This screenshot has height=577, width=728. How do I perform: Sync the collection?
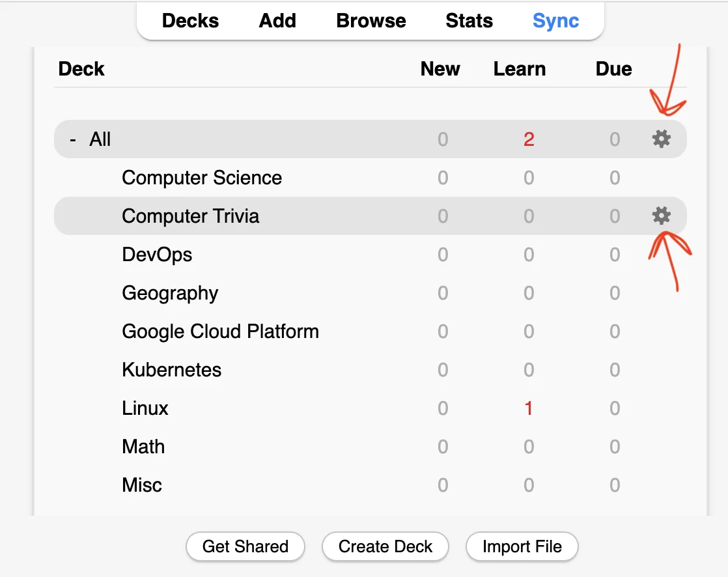(555, 21)
